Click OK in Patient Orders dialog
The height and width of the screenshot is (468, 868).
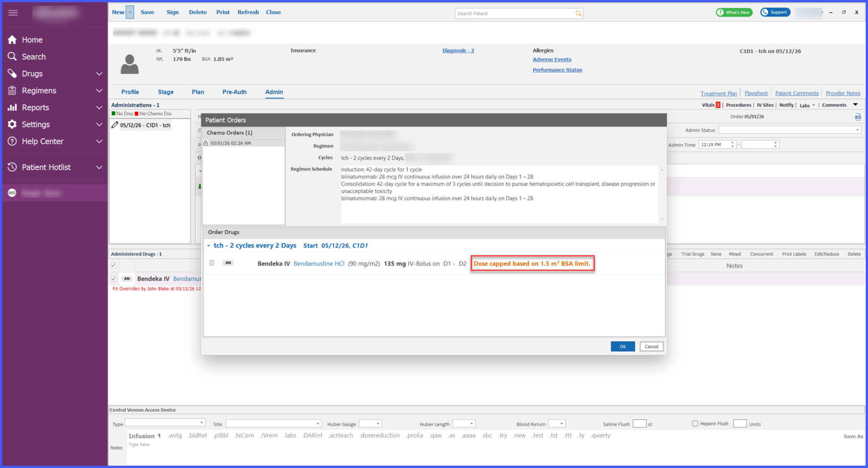click(623, 346)
